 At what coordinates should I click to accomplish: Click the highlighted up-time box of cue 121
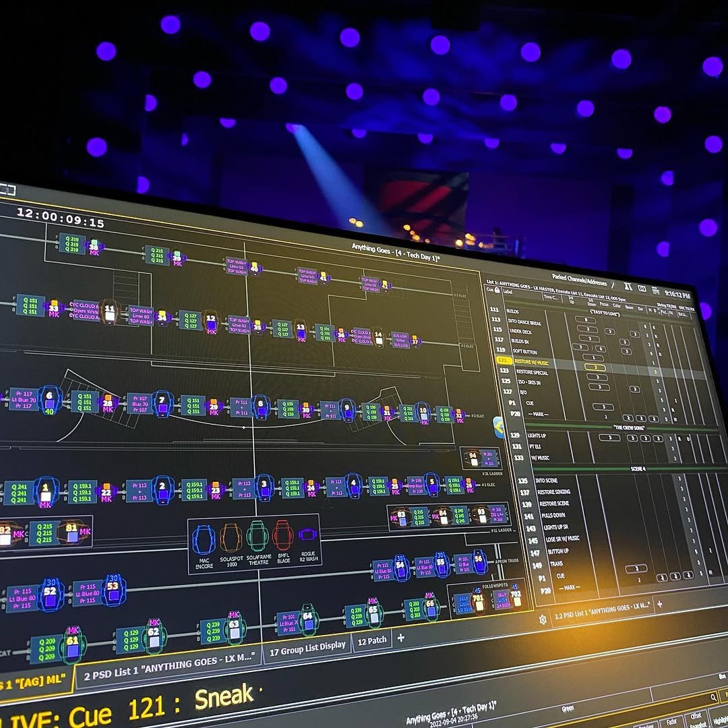coord(595,367)
